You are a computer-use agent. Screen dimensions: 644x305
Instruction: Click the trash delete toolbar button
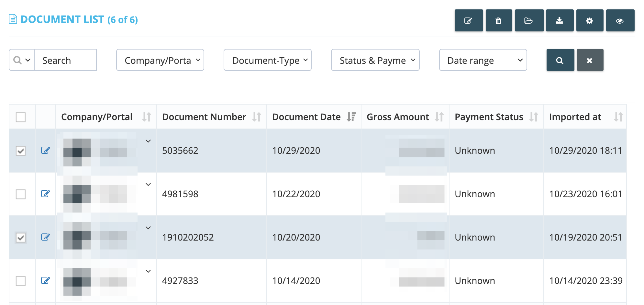tap(499, 20)
